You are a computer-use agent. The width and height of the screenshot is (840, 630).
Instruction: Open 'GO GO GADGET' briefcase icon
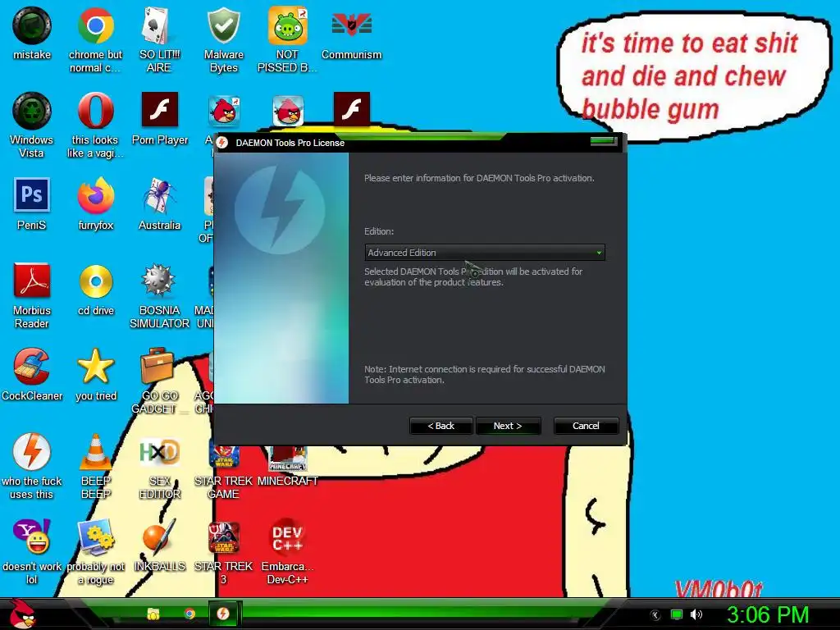157,367
